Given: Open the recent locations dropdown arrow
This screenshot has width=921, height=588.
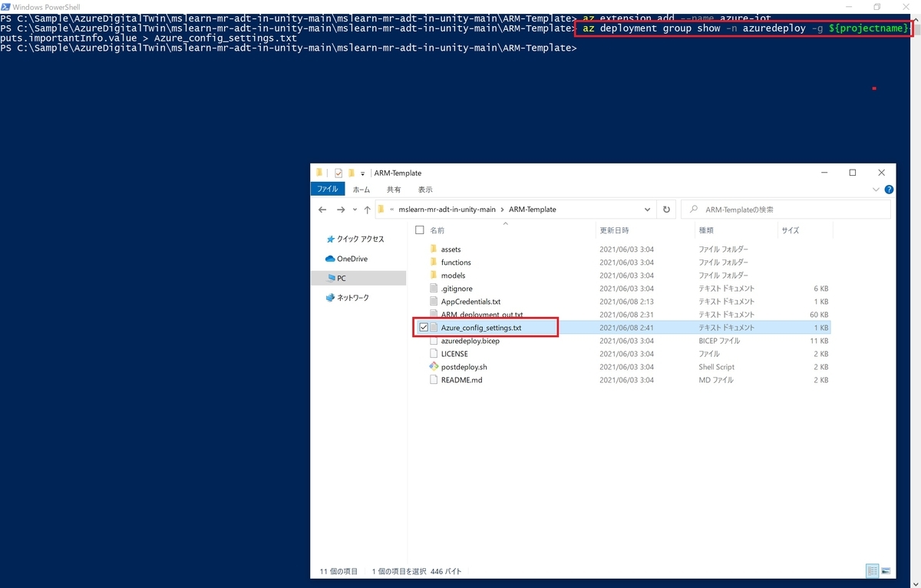Looking at the screenshot, I should click(x=354, y=209).
